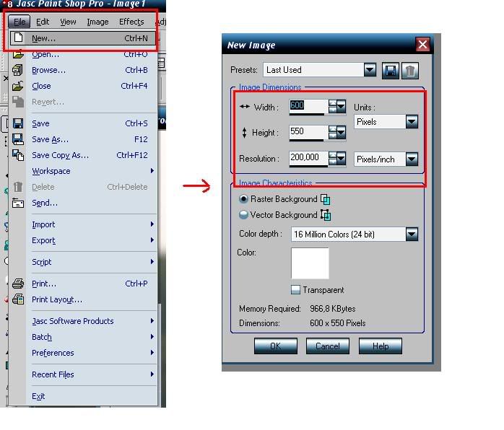The height and width of the screenshot is (430, 504).
Task: Close the New Image dialog
Action: (x=422, y=44)
